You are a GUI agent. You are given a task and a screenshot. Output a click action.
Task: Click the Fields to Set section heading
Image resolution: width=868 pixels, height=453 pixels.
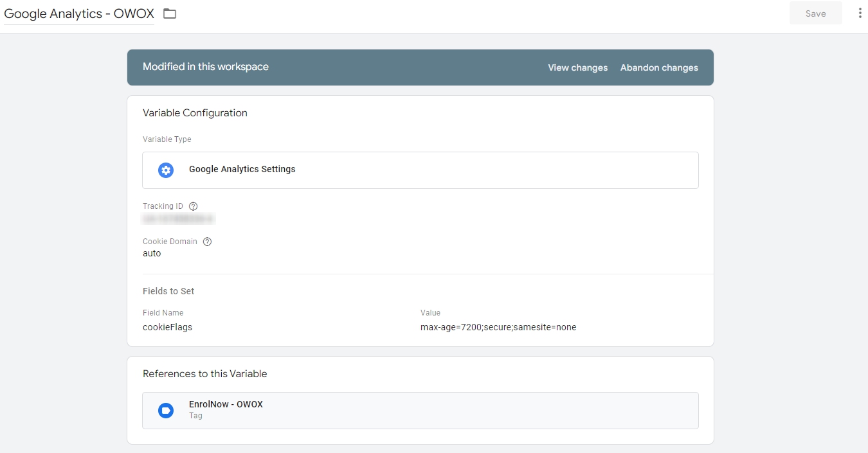tap(168, 291)
